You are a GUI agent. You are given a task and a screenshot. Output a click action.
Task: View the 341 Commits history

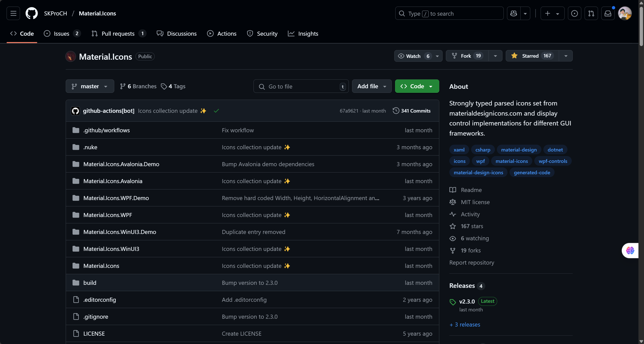411,111
